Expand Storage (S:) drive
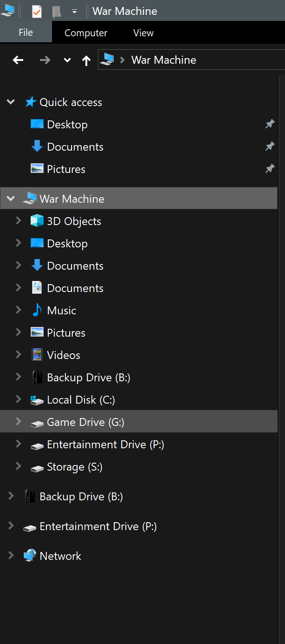285x644 pixels. tap(19, 466)
